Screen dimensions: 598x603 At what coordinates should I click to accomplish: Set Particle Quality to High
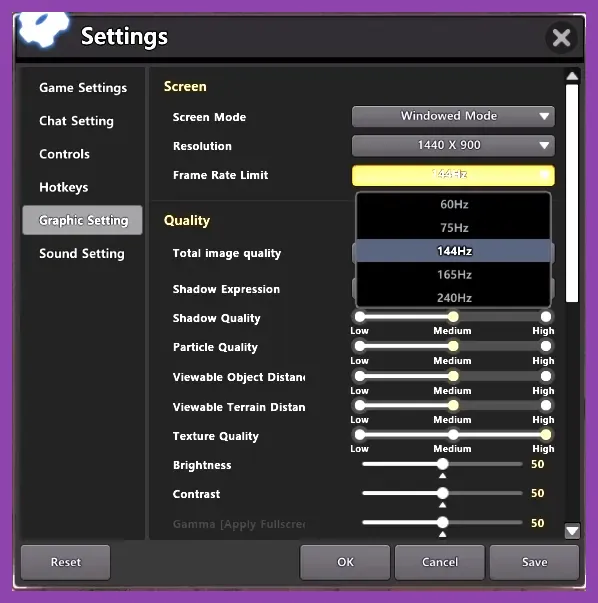click(x=545, y=346)
